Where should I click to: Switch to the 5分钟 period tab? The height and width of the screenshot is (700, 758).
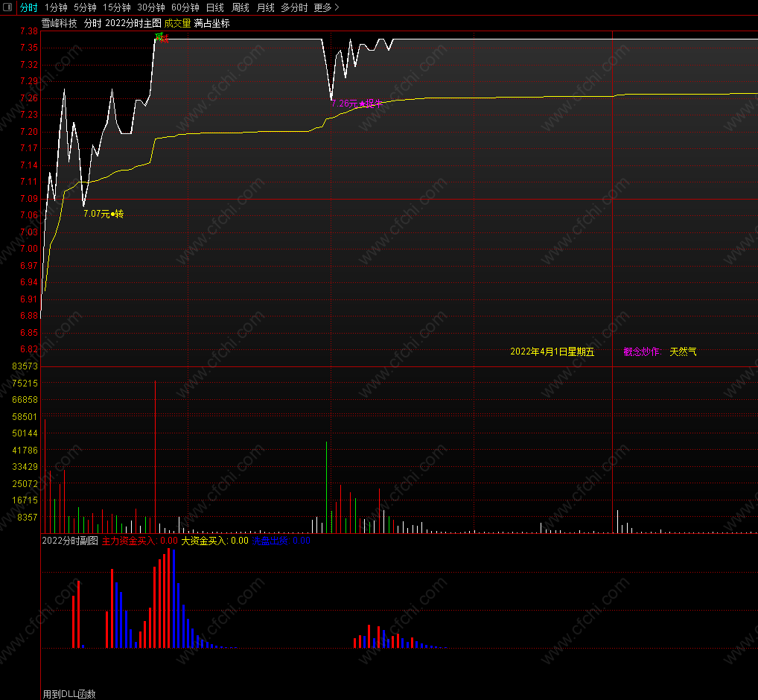(85, 7)
